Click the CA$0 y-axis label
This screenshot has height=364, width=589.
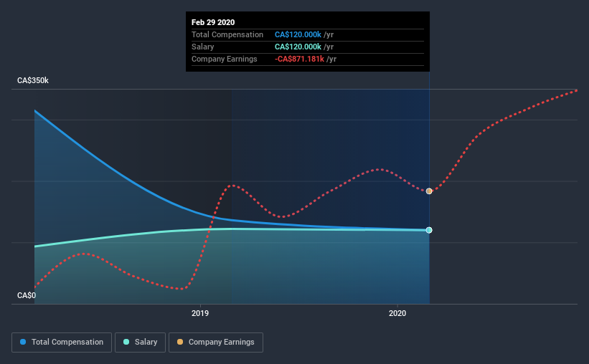coord(27,295)
